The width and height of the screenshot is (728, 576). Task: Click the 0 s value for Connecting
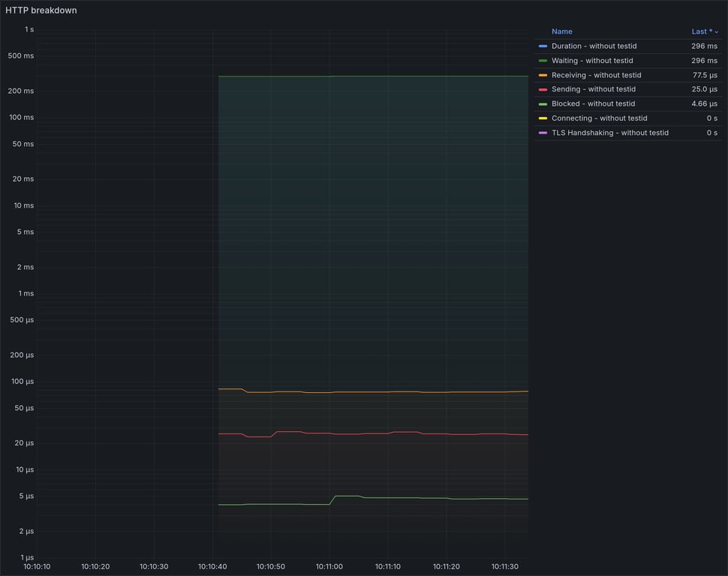click(x=711, y=118)
